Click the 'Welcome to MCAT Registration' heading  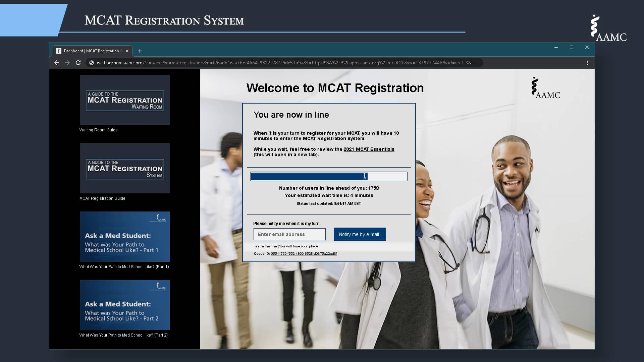(x=335, y=88)
